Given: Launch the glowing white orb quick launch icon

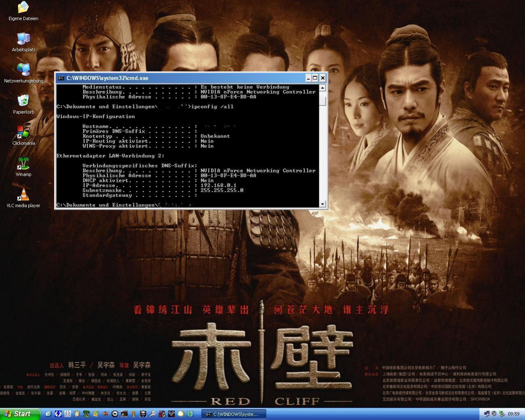Looking at the screenshot, I should [x=181, y=414].
